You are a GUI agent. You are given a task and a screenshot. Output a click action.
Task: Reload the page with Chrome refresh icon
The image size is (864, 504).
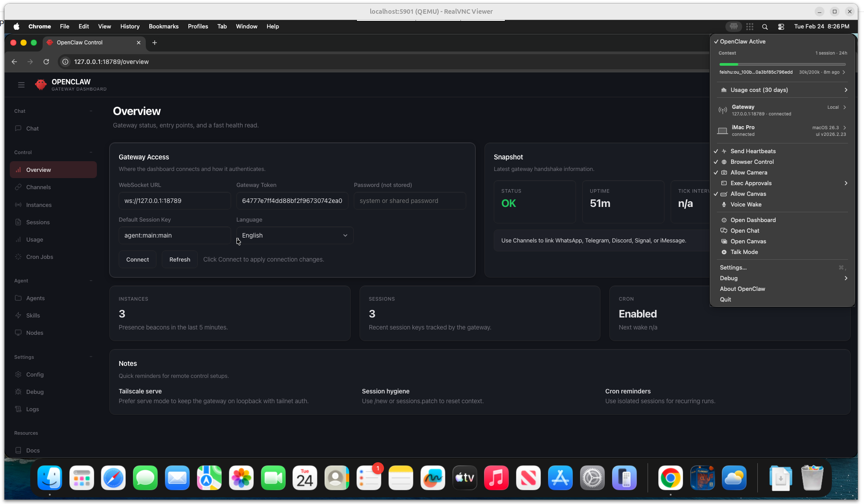point(46,62)
